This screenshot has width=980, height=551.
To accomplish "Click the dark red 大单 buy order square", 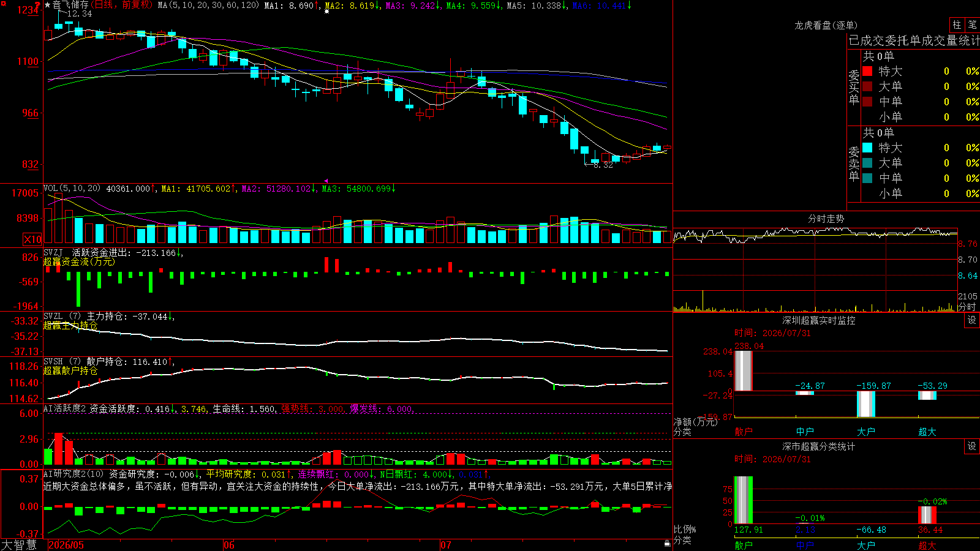I will point(867,86).
